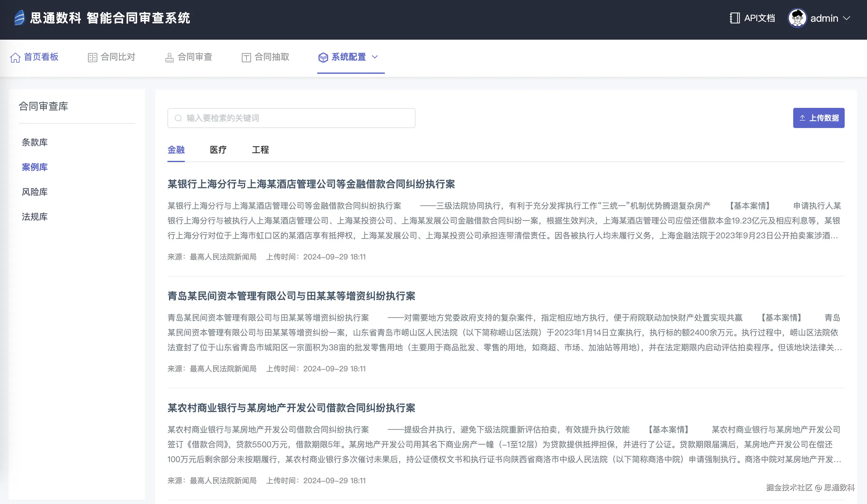Open the 青岛某民间资本管理 case title
Viewport: 867px width, 504px height.
tap(291, 296)
